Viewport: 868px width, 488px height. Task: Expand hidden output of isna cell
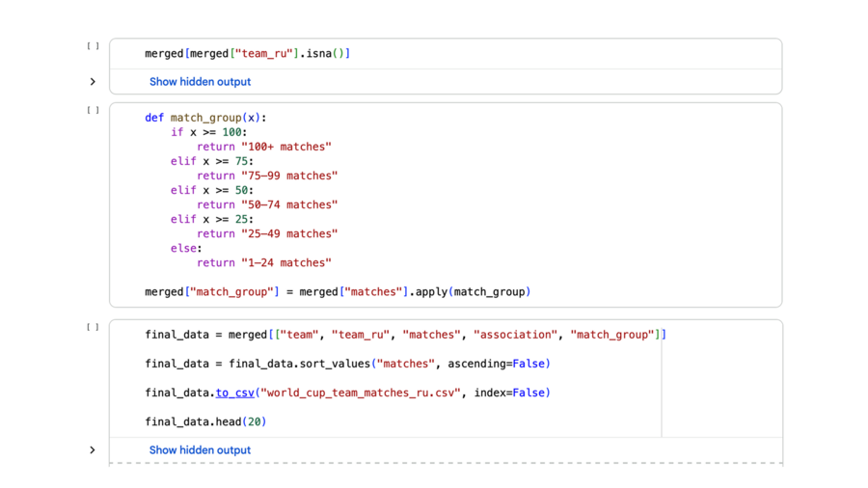point(93,82)
